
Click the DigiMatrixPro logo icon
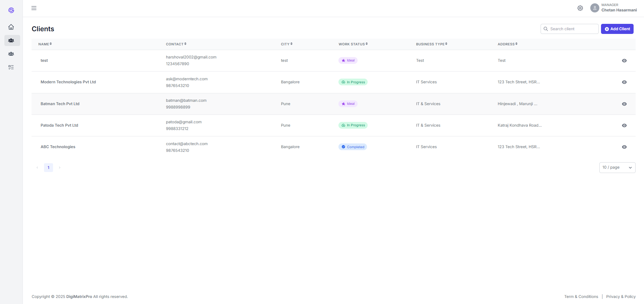pyautogui.click(x=11, y=10)
